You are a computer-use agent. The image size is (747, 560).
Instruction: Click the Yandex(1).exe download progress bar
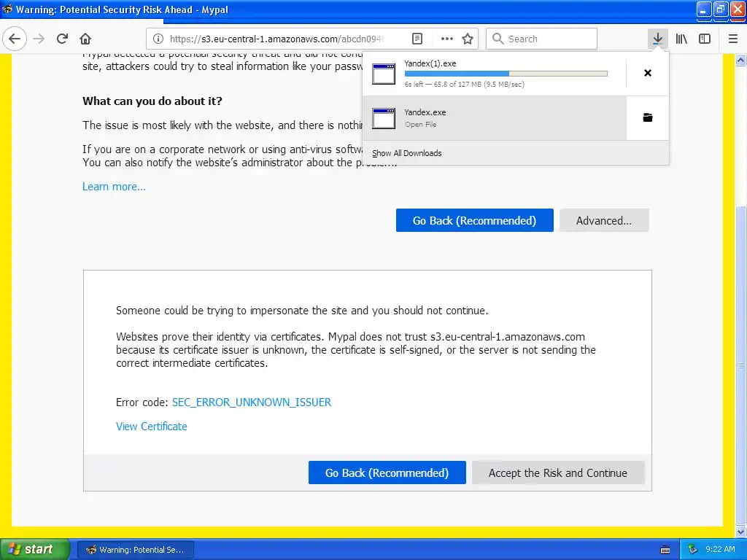click(506, 74)
